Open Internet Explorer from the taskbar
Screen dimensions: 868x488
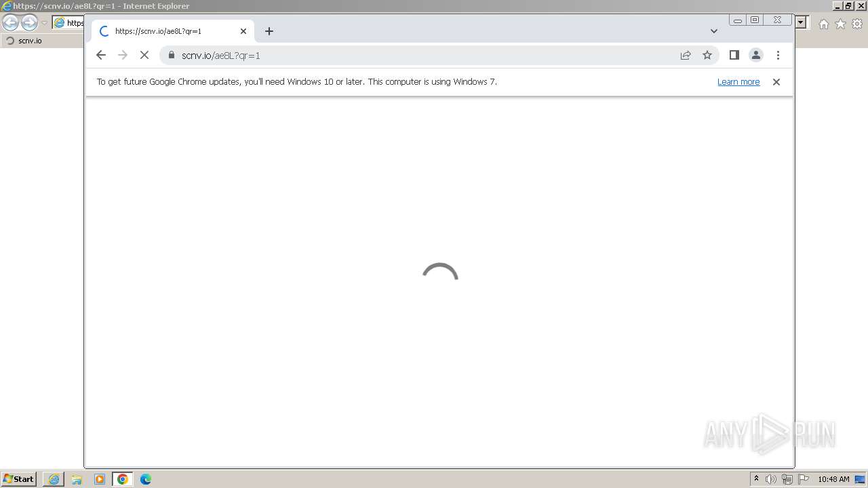point(54,479)
